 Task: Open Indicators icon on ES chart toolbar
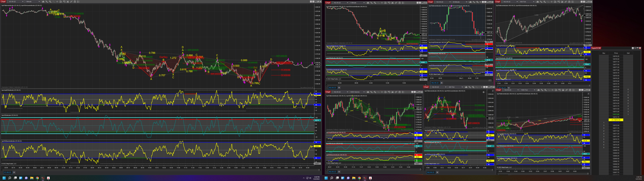[x=71, y=2]
